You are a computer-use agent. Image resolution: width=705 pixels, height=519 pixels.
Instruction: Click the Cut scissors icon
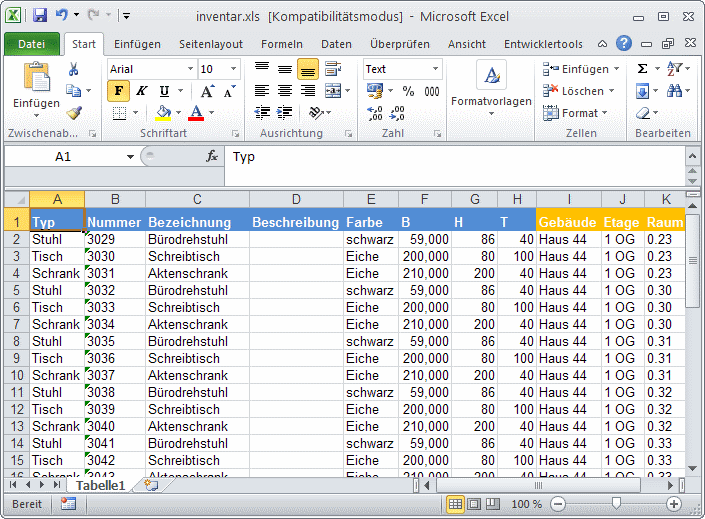tap(73, 69)
